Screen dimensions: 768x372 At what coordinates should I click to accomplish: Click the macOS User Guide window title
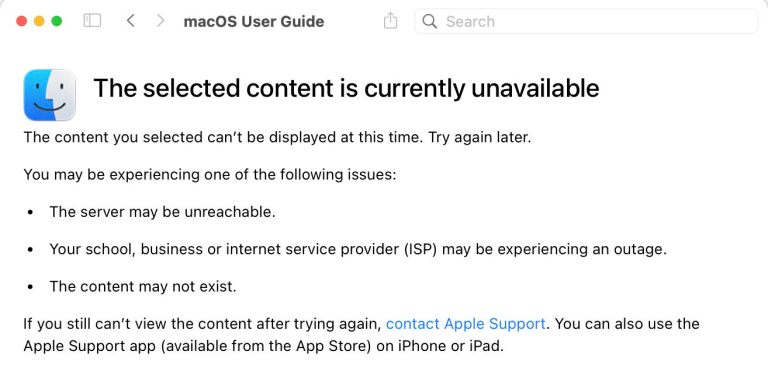[254, 22]
